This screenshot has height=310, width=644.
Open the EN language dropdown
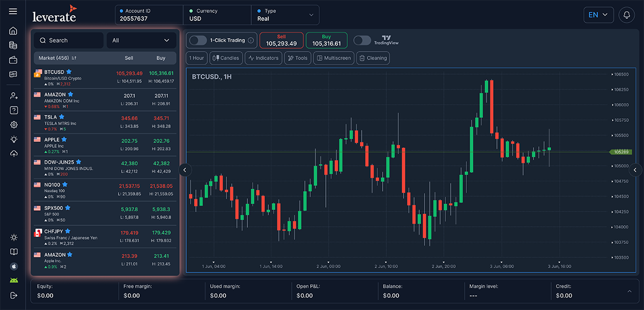tap(598, 15)
